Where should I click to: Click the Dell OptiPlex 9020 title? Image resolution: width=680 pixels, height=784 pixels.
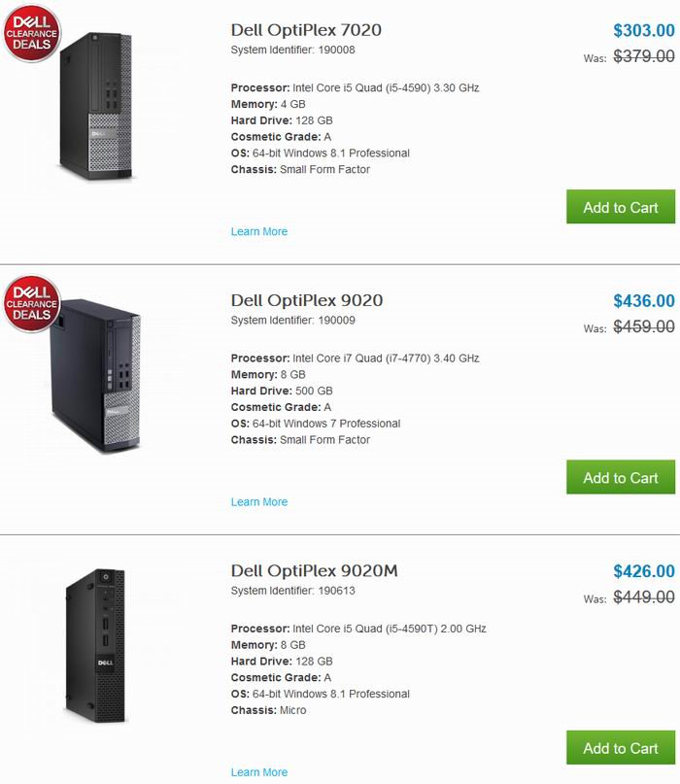pyautogui.click(x=307, y=300)
